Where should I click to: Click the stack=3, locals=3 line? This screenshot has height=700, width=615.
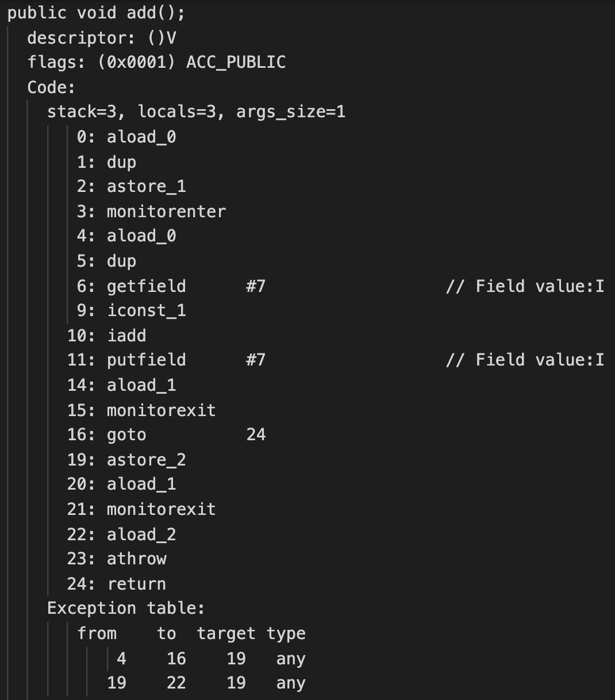pyautogui.click(x=196, y=111)
